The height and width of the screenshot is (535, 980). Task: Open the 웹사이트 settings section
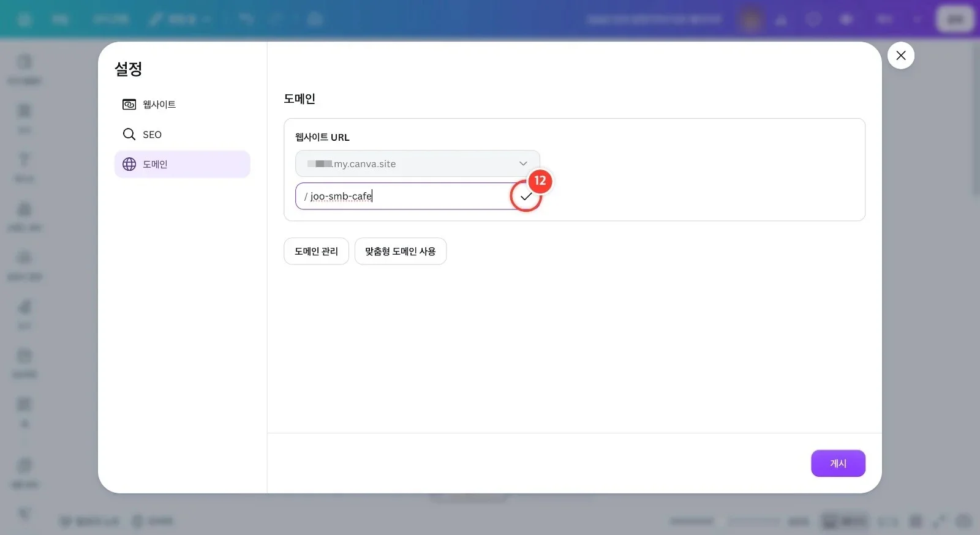[182, 105]
